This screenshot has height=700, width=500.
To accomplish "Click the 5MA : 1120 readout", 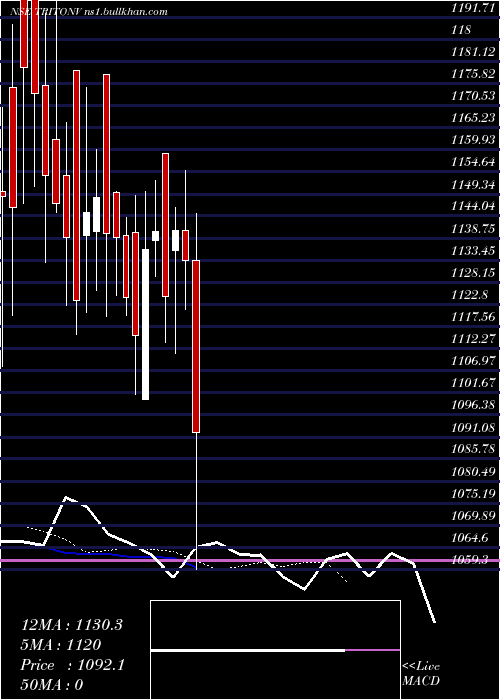I will (x=61, y=645).
